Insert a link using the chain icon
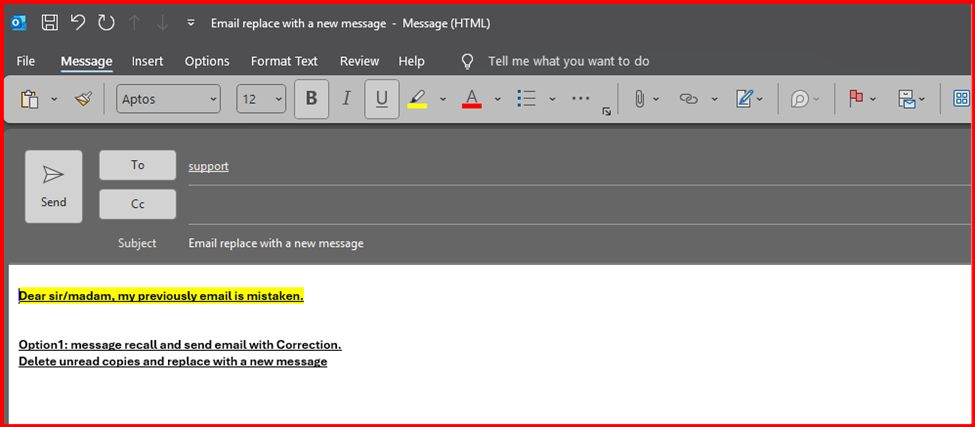The image size is (975, 427). (688, 99)
